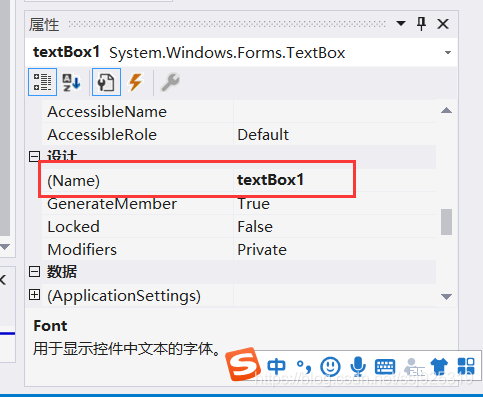
Task: Sort properties alphabetically
Action: (71, 82)
